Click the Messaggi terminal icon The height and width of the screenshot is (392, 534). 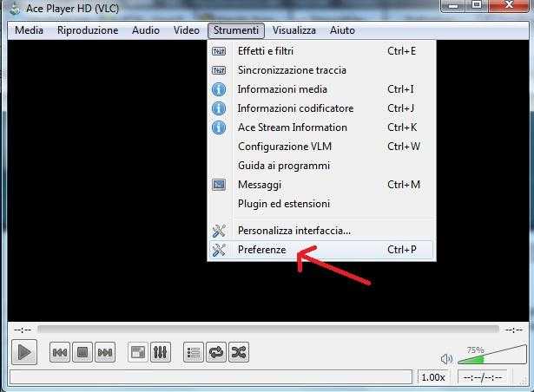[219, 185]
